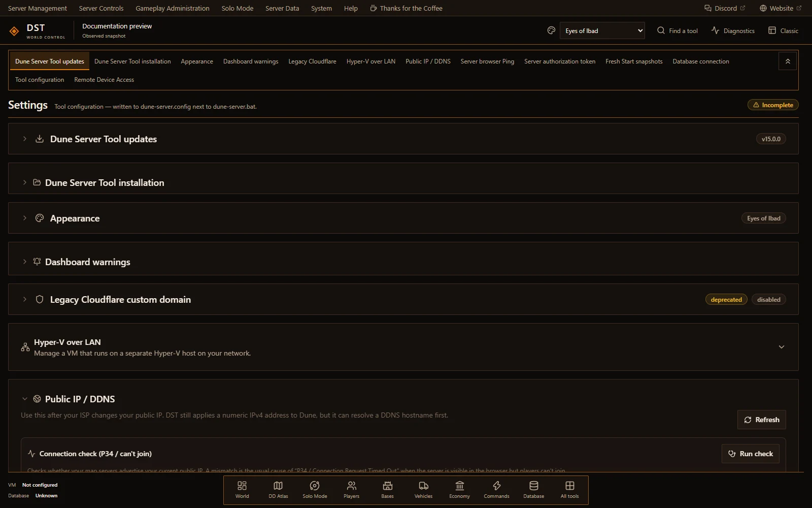Screen dimensions: 812x508
Task: Open the Players tool
Action: pyautogui.click(x=351, y=490)
